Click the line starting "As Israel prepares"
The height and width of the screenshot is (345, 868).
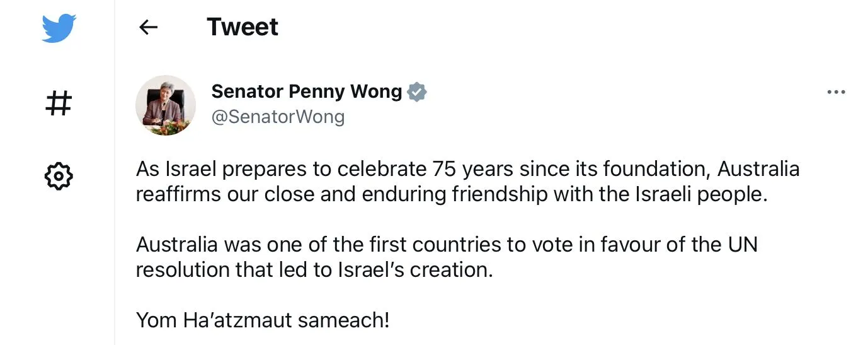467,169
